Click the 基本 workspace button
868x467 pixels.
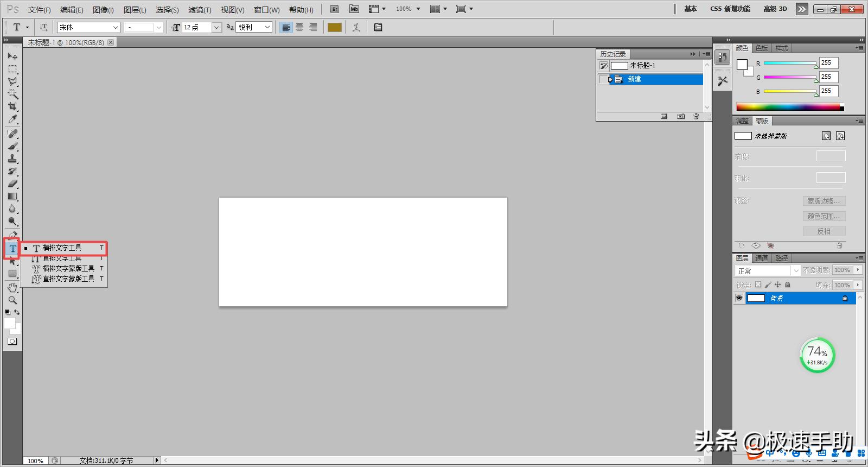click(690, 9)
